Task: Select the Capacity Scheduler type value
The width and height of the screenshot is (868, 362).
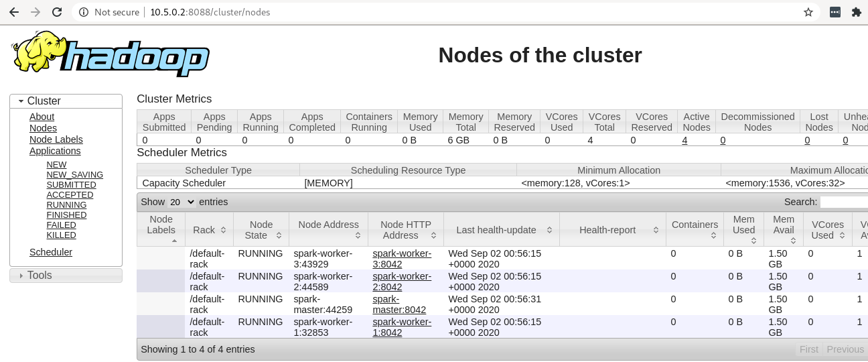Action: [x=184, y=183]
